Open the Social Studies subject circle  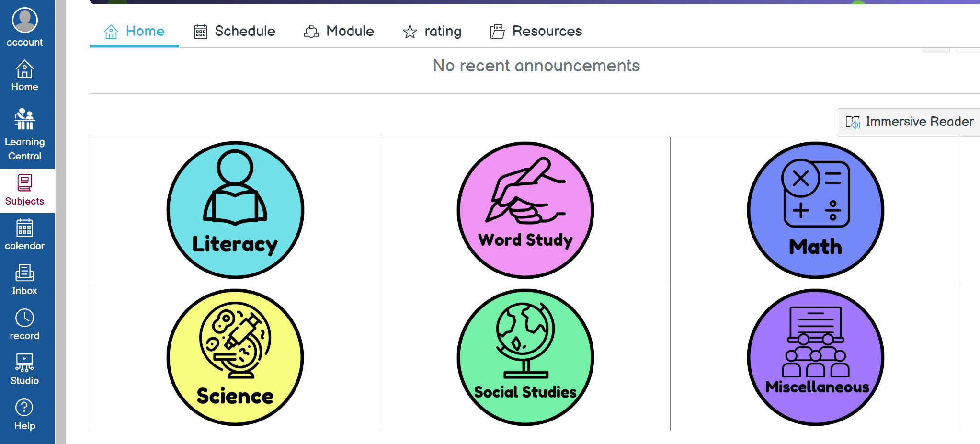[x=525, y=357]
